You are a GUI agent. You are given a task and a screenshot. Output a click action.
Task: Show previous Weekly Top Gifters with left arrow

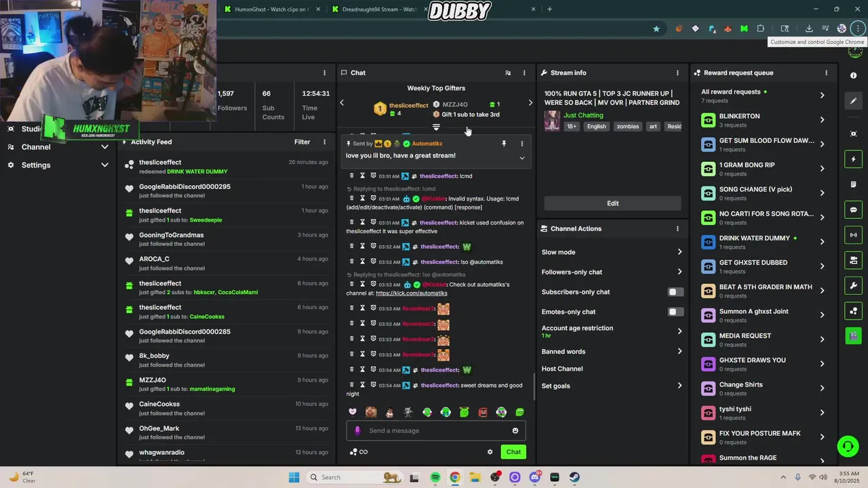coord(342,103)
